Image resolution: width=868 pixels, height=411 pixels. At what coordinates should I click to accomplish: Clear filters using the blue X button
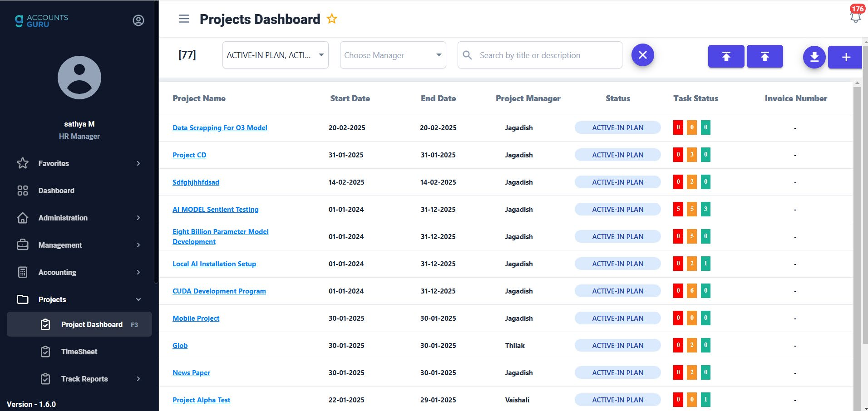[x=642, y=54]
